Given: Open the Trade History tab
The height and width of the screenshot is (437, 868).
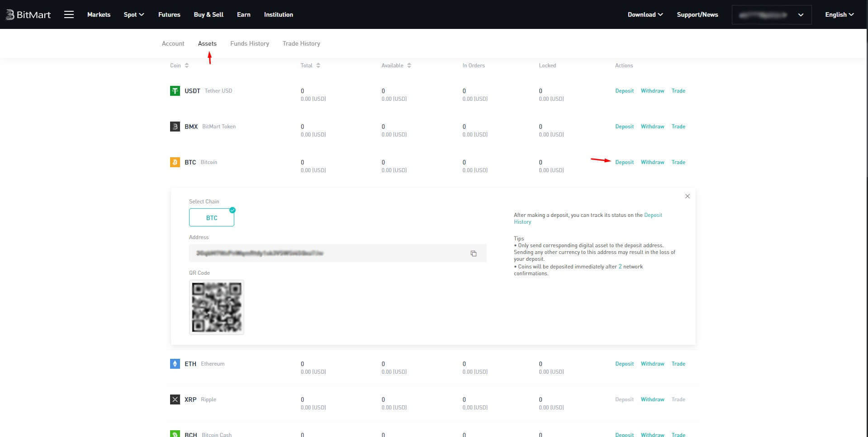Looking at the screenshot, I should pos(301,43).
